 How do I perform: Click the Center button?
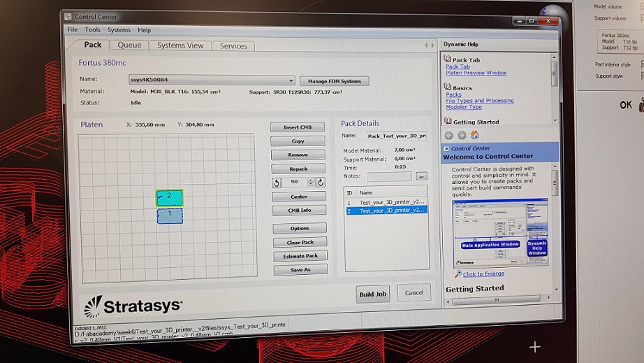click(x=299, y=197)
